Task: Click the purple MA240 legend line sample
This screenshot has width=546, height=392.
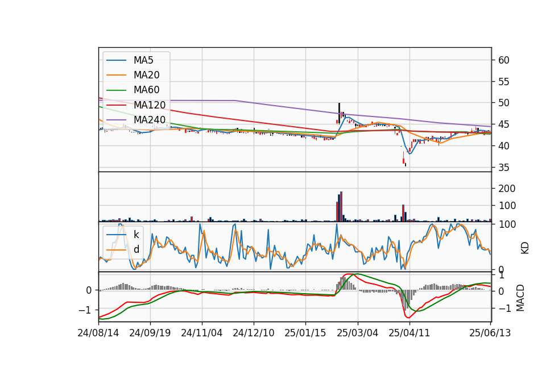Action: [x=116, y=120]
